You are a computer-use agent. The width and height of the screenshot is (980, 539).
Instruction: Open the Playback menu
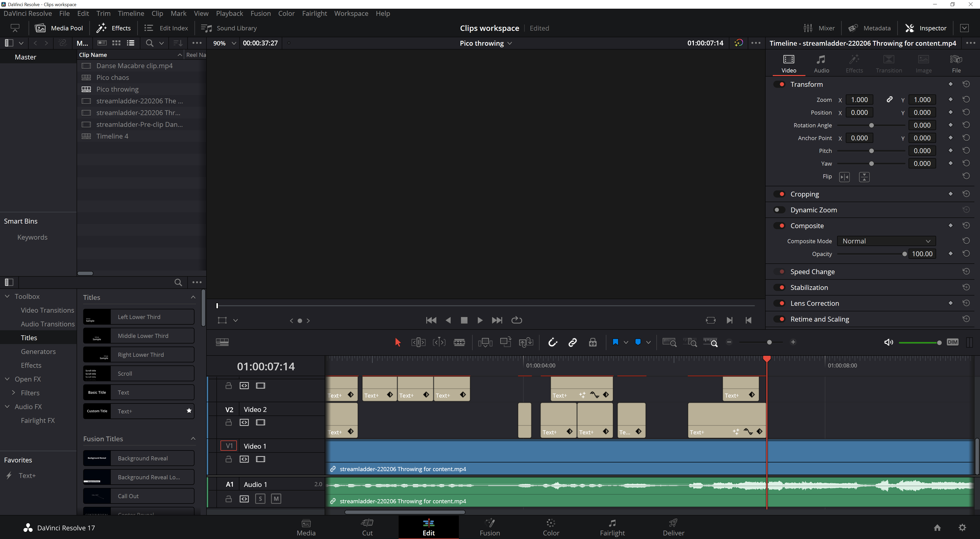(x=229, y=13)
